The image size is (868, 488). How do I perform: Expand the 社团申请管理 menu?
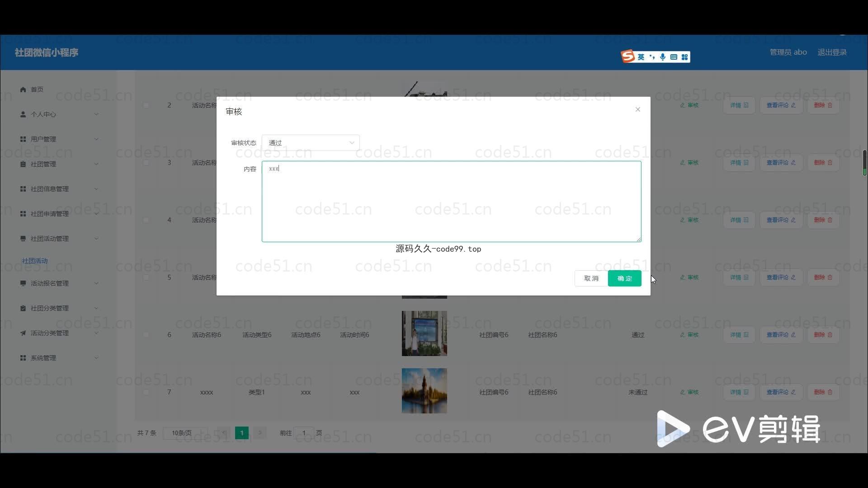(59, 214)
